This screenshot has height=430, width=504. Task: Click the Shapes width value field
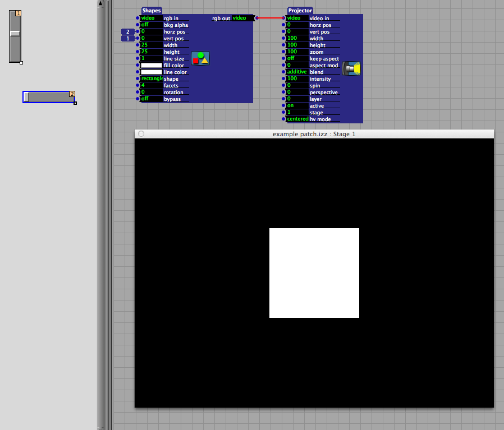[151, 45]
